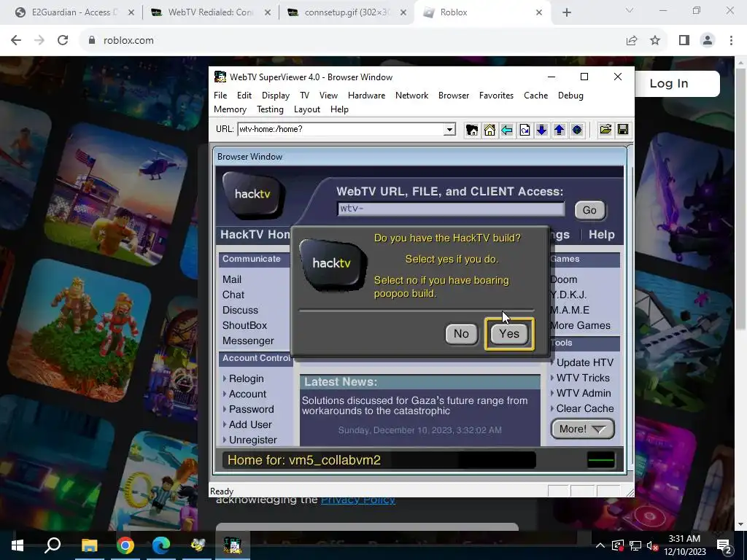Screen dimensions: 747x560
Task: Open the Testing menu
Action: click(270, 109)
